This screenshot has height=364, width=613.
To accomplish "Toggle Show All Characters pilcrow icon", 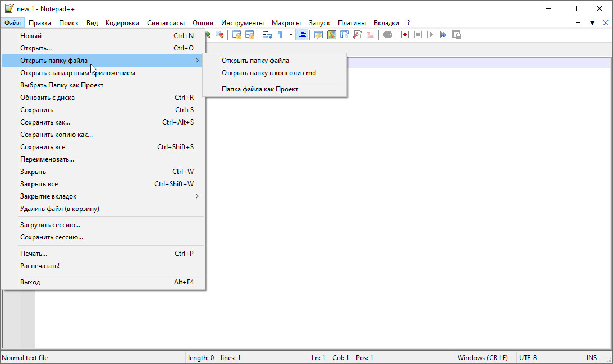I will (280, 35).
